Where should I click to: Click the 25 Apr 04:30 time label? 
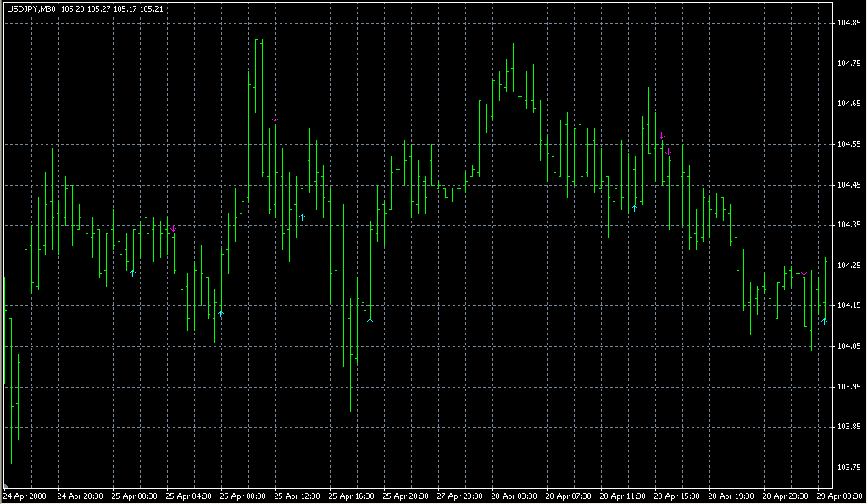tap(189, 496)
